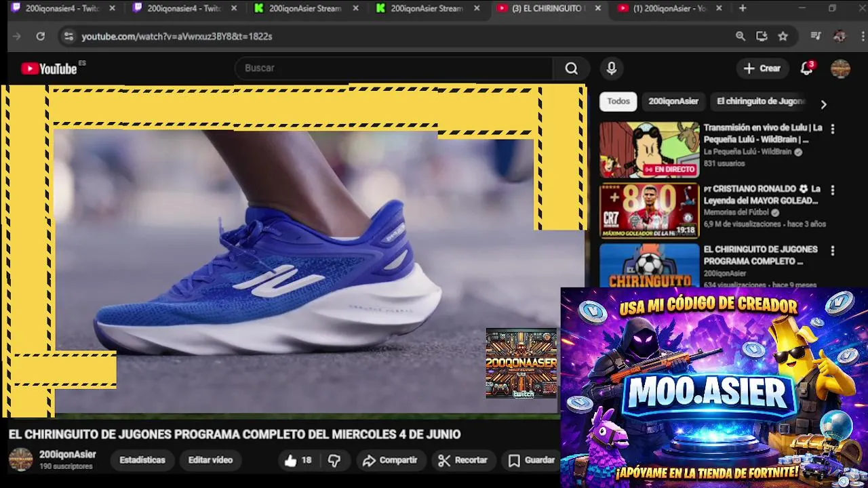Click the Crear button
The image size is (868, 488).
762,68
